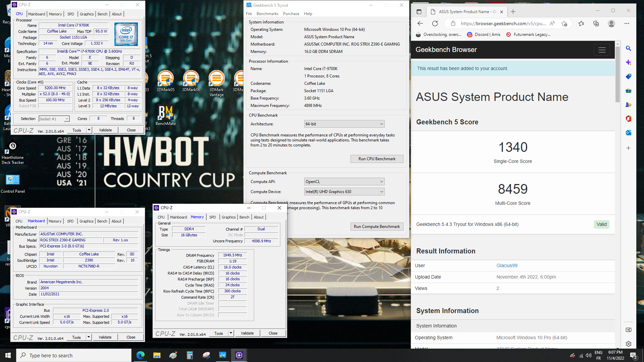Open the Overclocking bookmark

[x=439, y=35]
